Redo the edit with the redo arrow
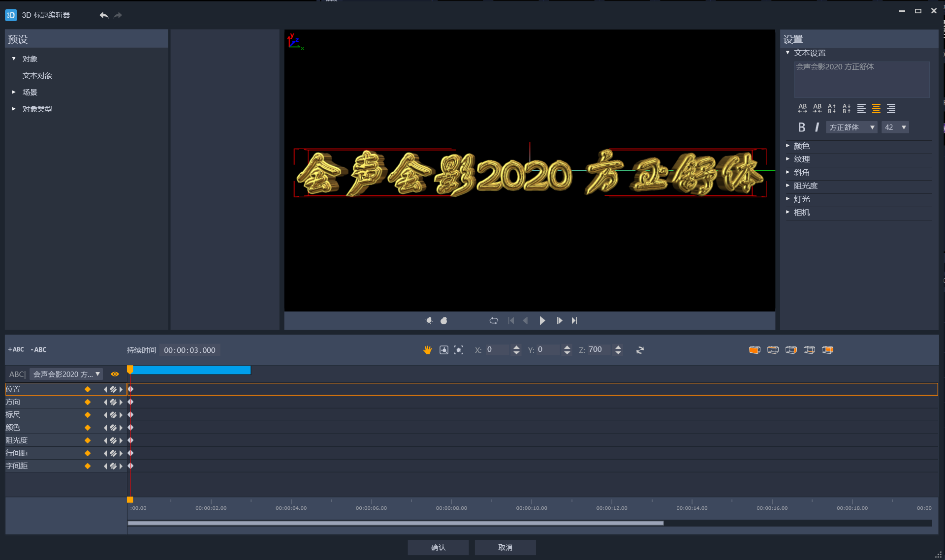 pyautogui.click(x=118, y=15)
